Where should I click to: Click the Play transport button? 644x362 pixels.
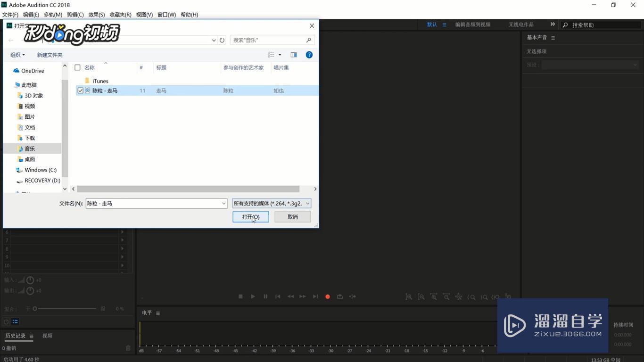click(x=253, y=296)
